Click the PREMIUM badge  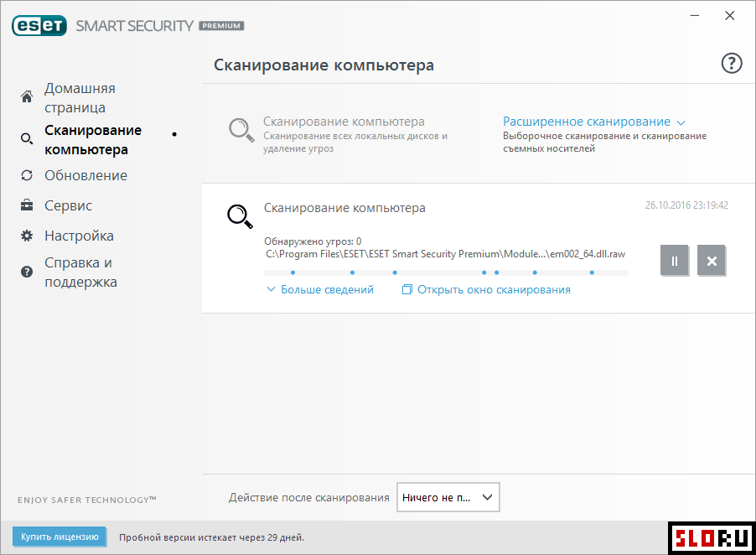pyautogui.click(x=221, y=25)
